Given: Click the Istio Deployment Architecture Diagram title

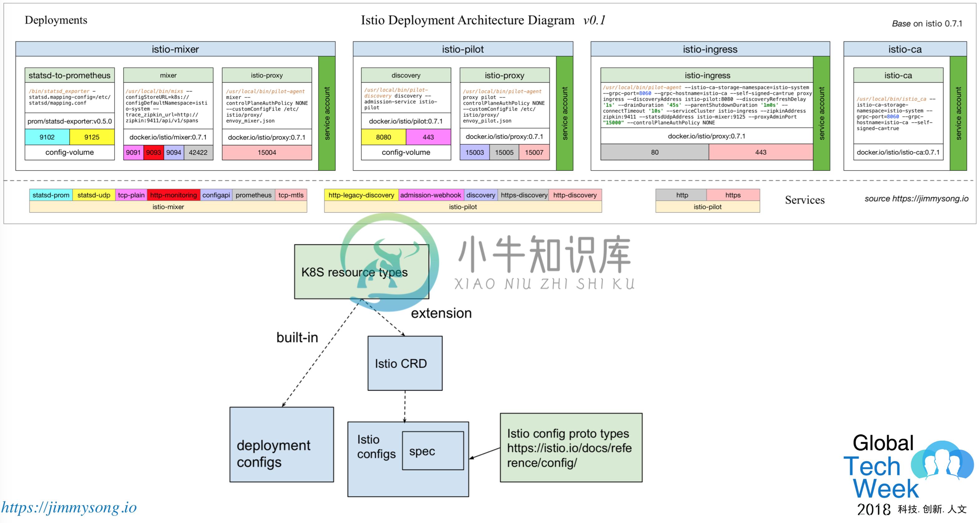Looking at the screenshot, I should point(483,20).
